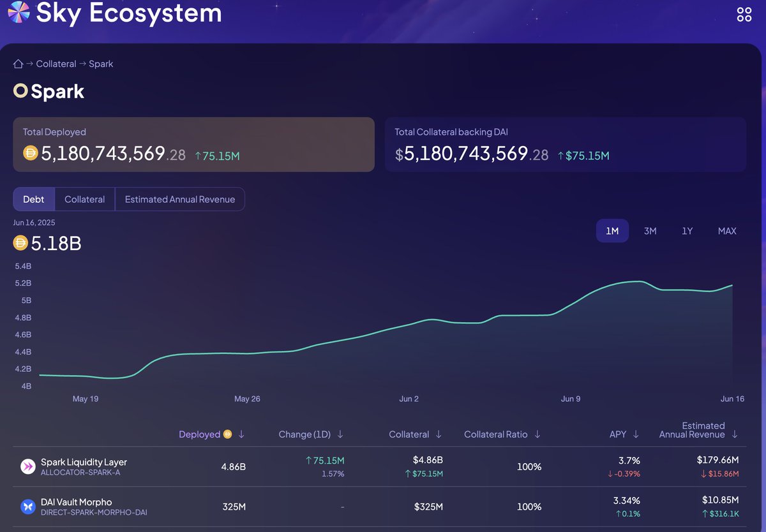Click DAI coin icon in Deployed column header
This screenshot has width=766, height=532.
(x=228, y=434)
